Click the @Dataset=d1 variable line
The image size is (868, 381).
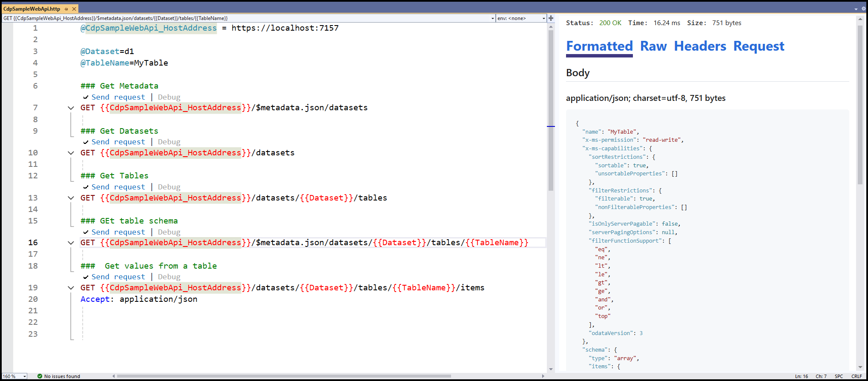(x=107, y=52)
